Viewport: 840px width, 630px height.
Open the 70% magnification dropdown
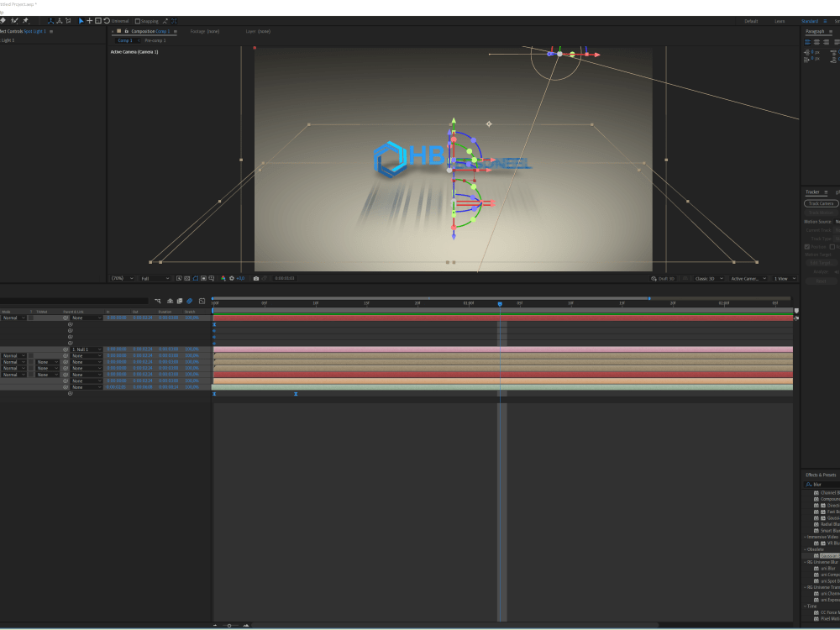(x=122, y=279)
